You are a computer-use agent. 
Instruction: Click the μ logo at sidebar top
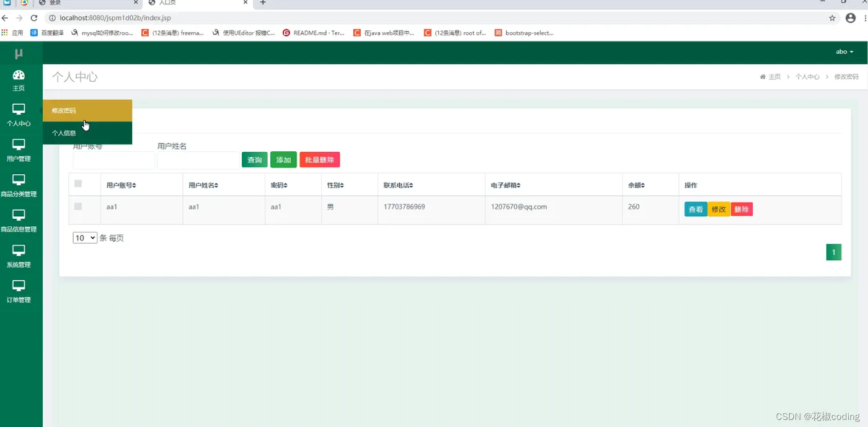[19, 53]
